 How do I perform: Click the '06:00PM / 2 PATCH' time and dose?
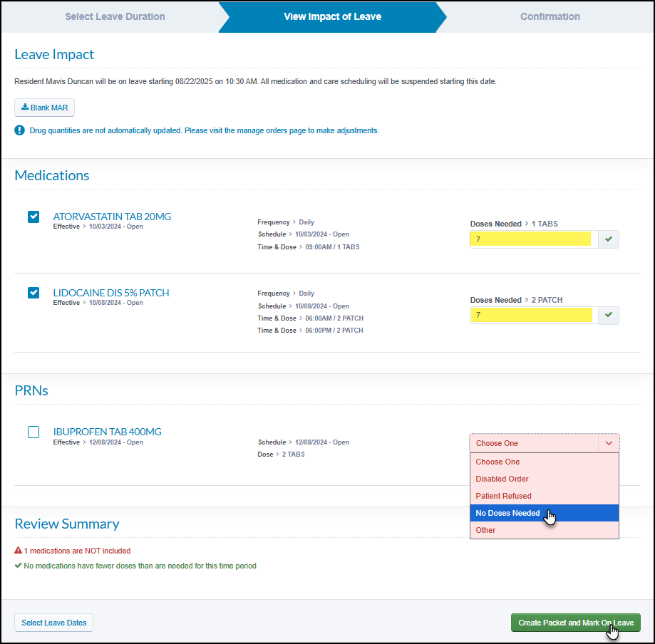[x=334, y=331]
